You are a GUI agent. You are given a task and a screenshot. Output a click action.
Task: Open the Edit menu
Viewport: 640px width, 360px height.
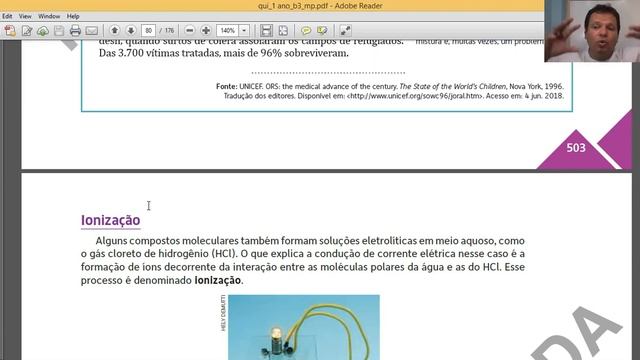[x=7, y=16]
